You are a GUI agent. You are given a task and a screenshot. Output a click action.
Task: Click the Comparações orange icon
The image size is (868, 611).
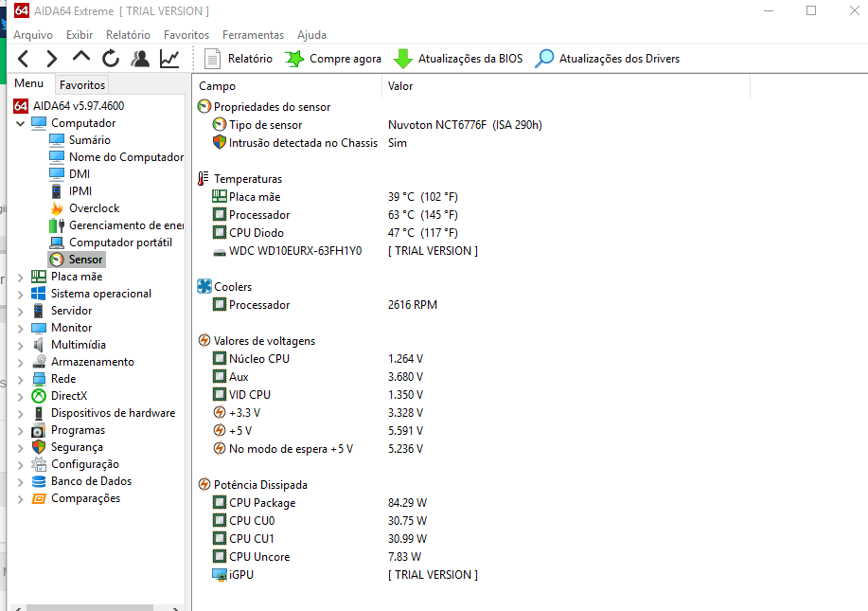tap(39, 498)
